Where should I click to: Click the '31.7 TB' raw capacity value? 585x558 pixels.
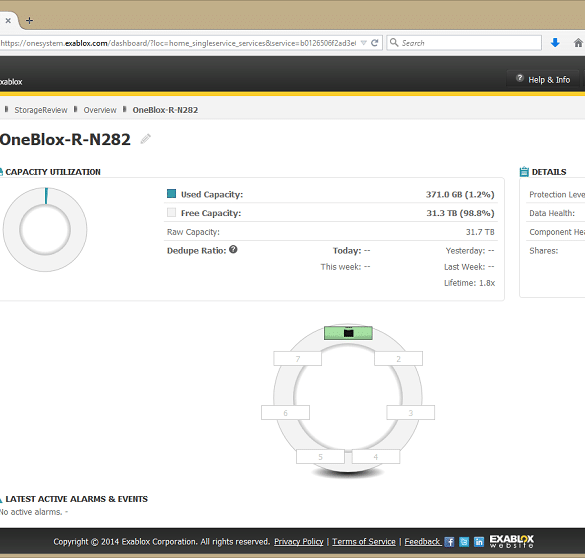tap(480, 232)
